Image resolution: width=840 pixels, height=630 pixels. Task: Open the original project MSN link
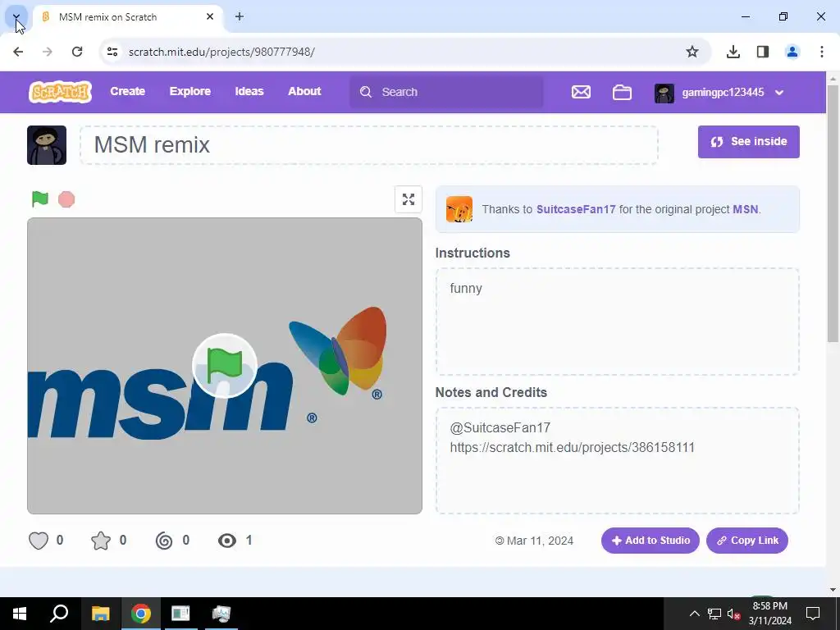point(745,209)
